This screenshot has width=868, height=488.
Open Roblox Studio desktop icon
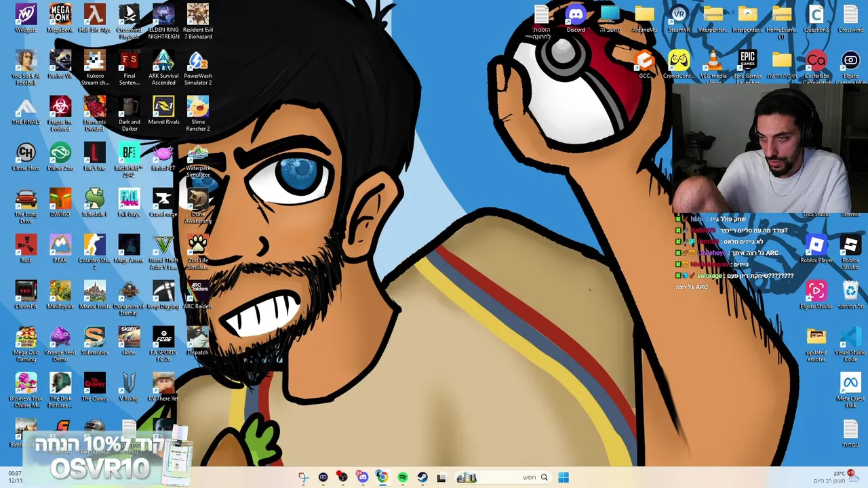[x=850, y=252]
